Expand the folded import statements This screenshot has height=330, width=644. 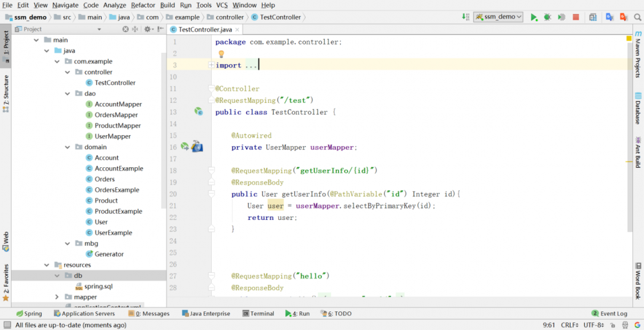tap(211, 66)
